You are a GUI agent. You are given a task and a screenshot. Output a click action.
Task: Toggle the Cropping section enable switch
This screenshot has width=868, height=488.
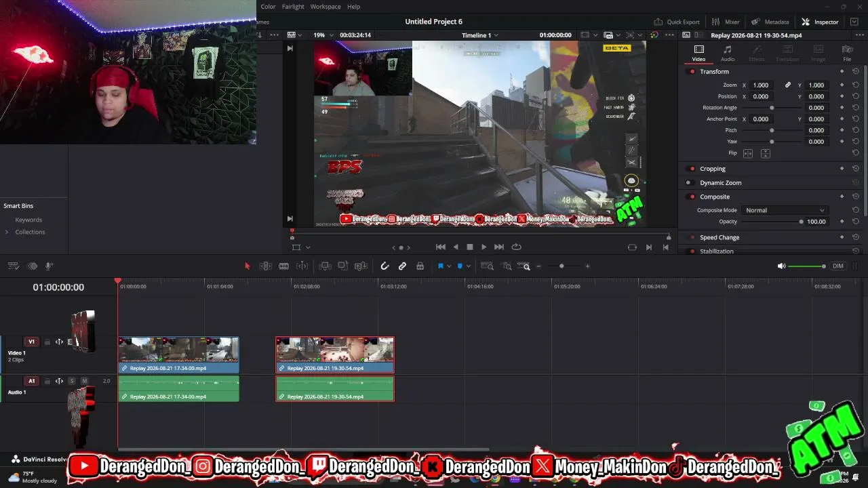tap(692, 169)
